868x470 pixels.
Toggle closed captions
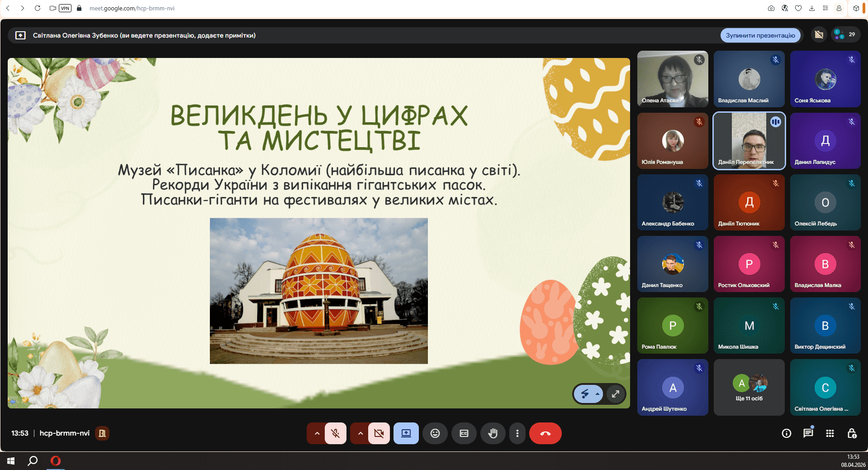(x=464, y=433)
